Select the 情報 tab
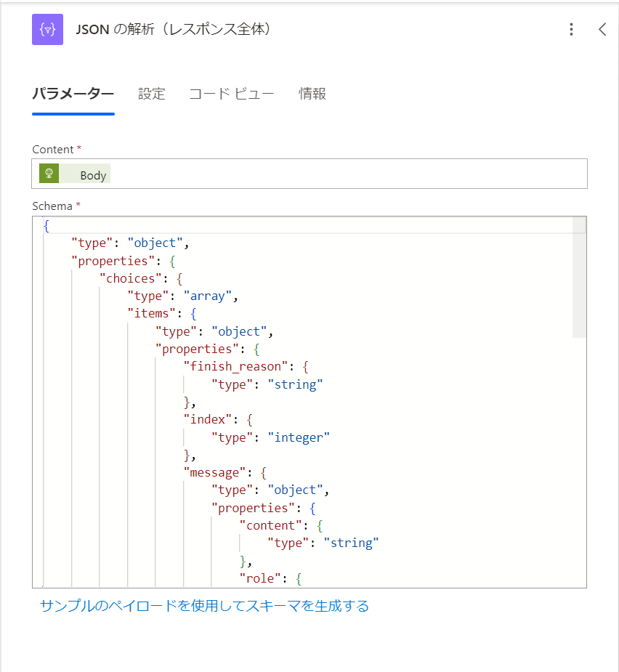Image resolution: width=619 pixels, height=672 pixels. pyautogui.click(x=312, y=94)
